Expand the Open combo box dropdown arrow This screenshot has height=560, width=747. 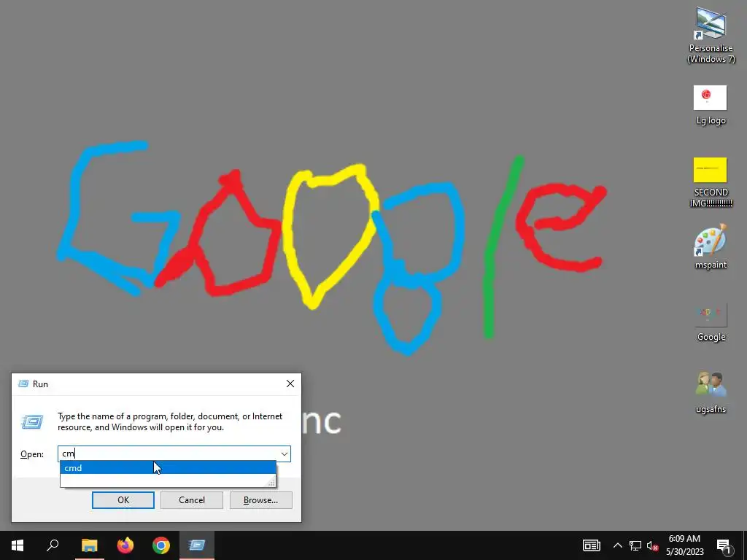click(285, 454)
